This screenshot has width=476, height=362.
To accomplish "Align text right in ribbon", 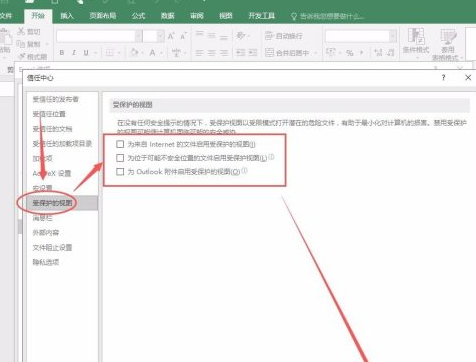I will coord(224,53).
